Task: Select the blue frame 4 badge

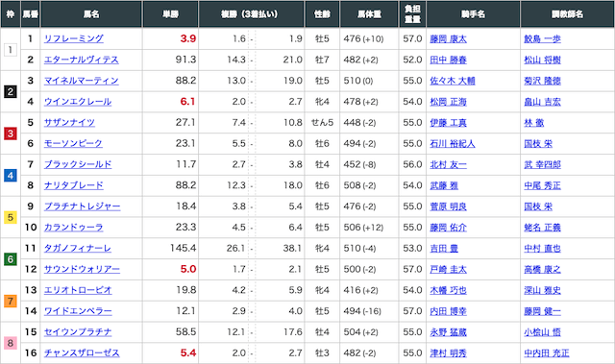Action: [x=11, y=176]
